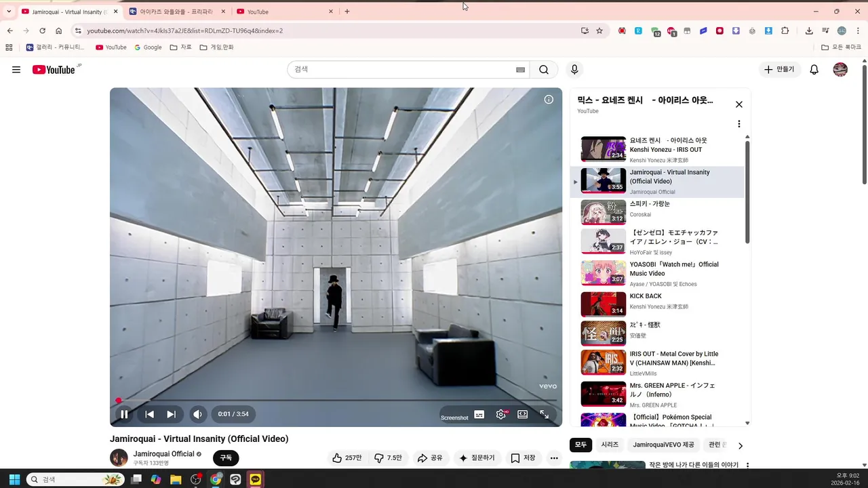Open Chrome downloads icon

point(809,30)
